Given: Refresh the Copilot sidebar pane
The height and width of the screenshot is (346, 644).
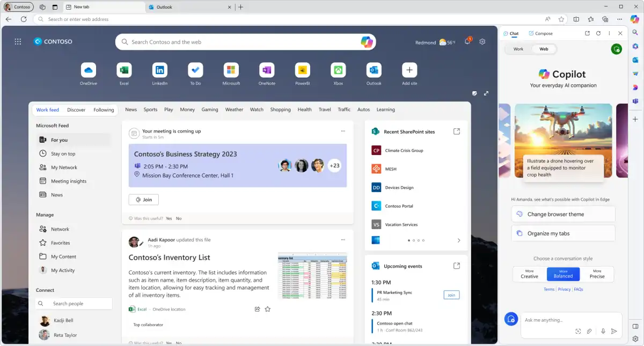Looking at the screenshot, I should point(598,33).
